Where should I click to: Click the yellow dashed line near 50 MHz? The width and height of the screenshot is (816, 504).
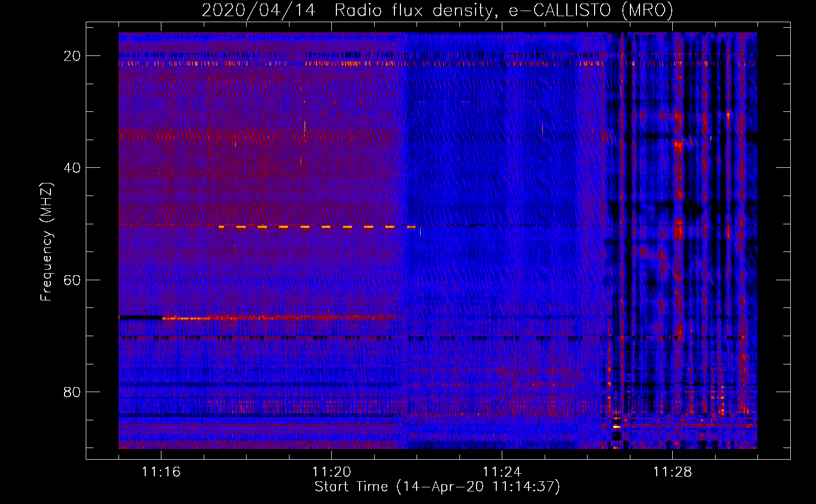coord(317,227)
